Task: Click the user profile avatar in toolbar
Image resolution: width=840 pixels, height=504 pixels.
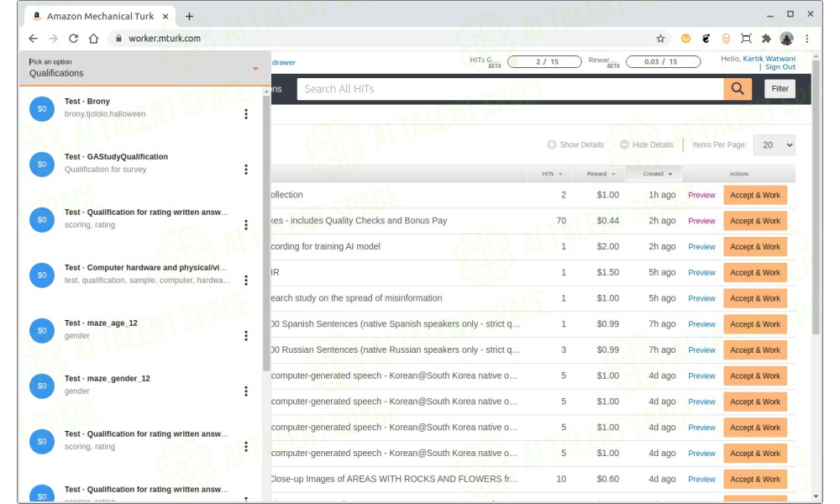Action: pyautogui.click(x=786, y=39)
